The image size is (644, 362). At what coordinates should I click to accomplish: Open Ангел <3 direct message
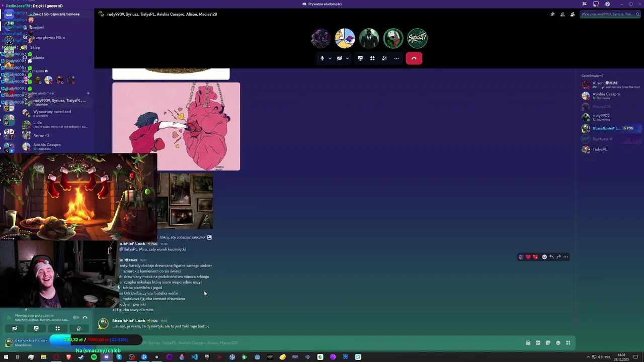click(x=55, y=135)
